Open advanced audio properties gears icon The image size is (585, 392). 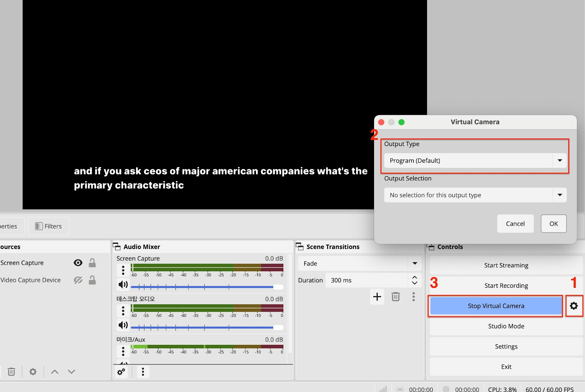click(121, 372)
